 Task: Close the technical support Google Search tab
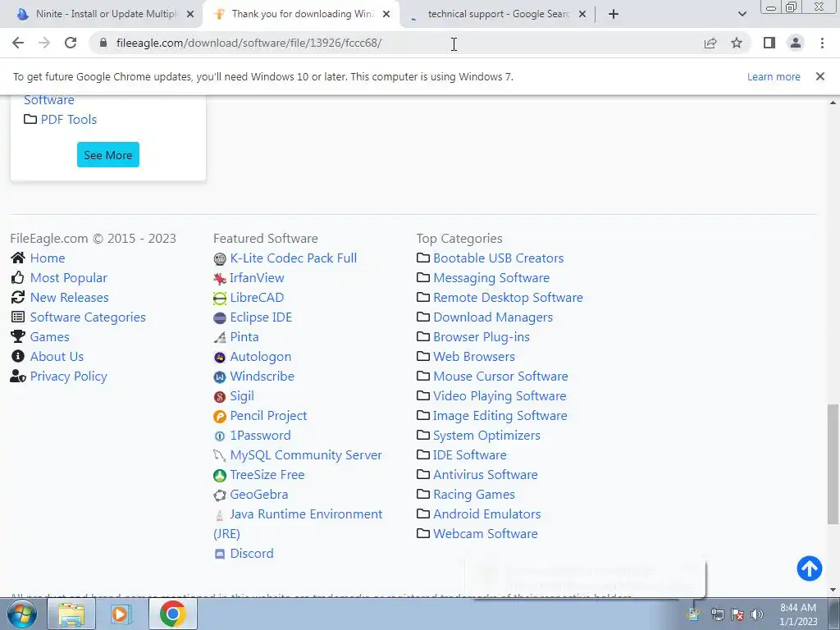click(582, 15)
